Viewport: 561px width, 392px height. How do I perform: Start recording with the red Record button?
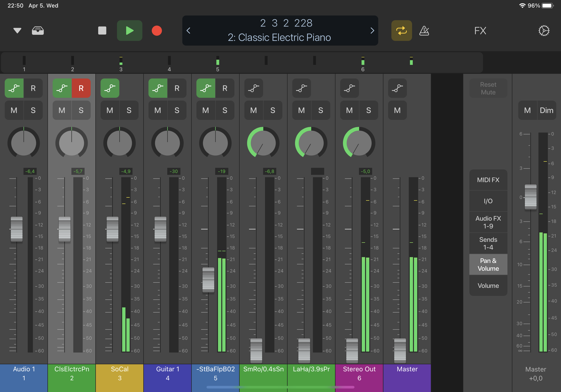tap(157, 31)
